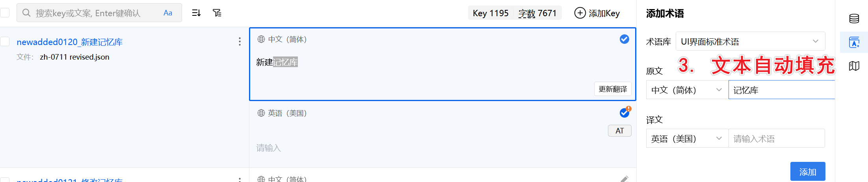Click the AT auto-translate button
868x182 pixels.
[x=619, y=131]
